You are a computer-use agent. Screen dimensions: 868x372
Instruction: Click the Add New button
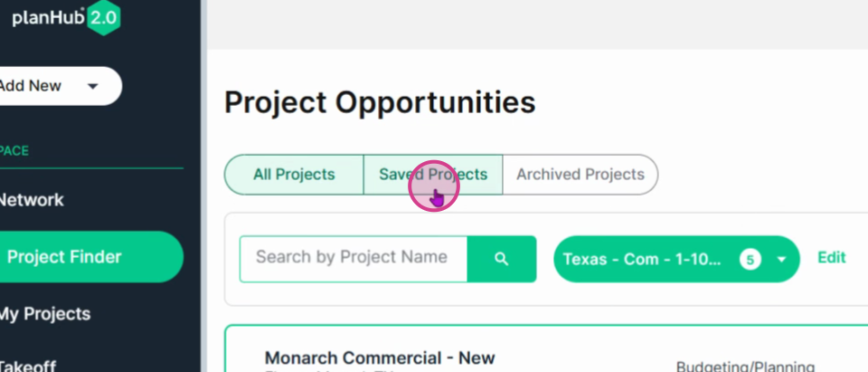tap(60, 86)
